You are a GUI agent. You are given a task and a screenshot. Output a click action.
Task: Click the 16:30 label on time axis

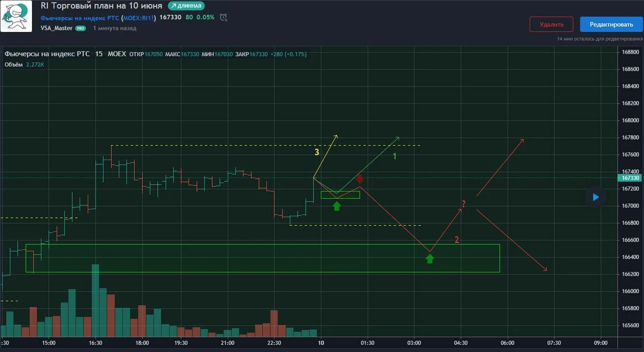click(95, 343)
